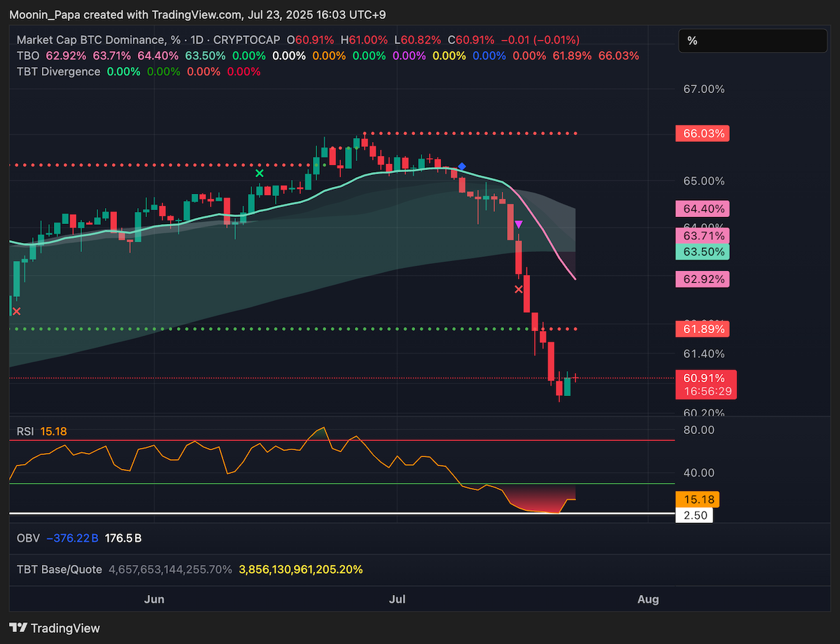Click the green X marker near June candles
The height and width of the screenshot is (644, 840).
pyautogui.click(x=260, y=173)
